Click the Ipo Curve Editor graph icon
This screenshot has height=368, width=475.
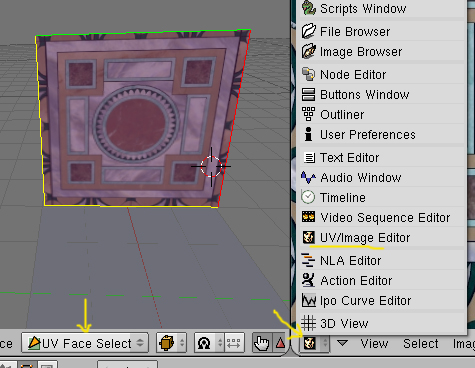tap(309, 300)
